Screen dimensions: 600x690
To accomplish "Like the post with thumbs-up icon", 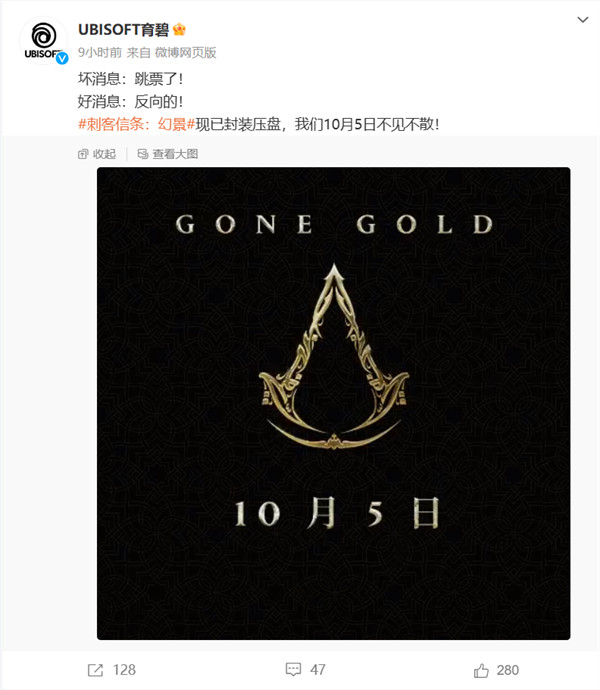I will (481, 670).
